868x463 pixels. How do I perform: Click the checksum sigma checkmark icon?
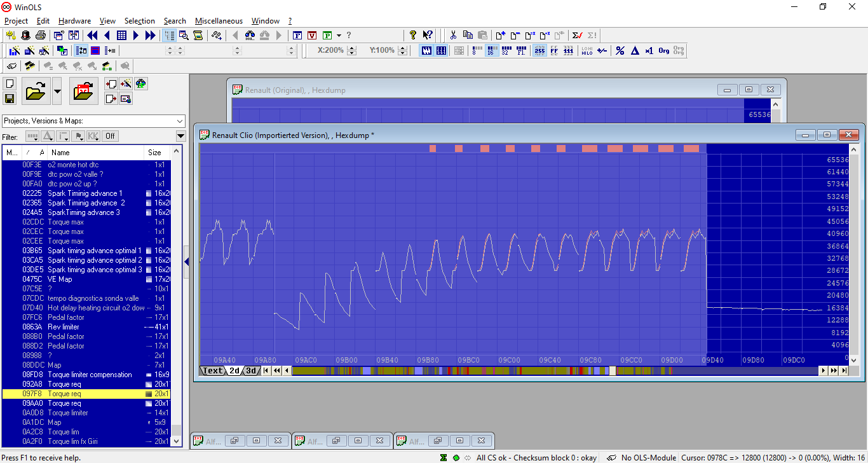coord(577,35)
